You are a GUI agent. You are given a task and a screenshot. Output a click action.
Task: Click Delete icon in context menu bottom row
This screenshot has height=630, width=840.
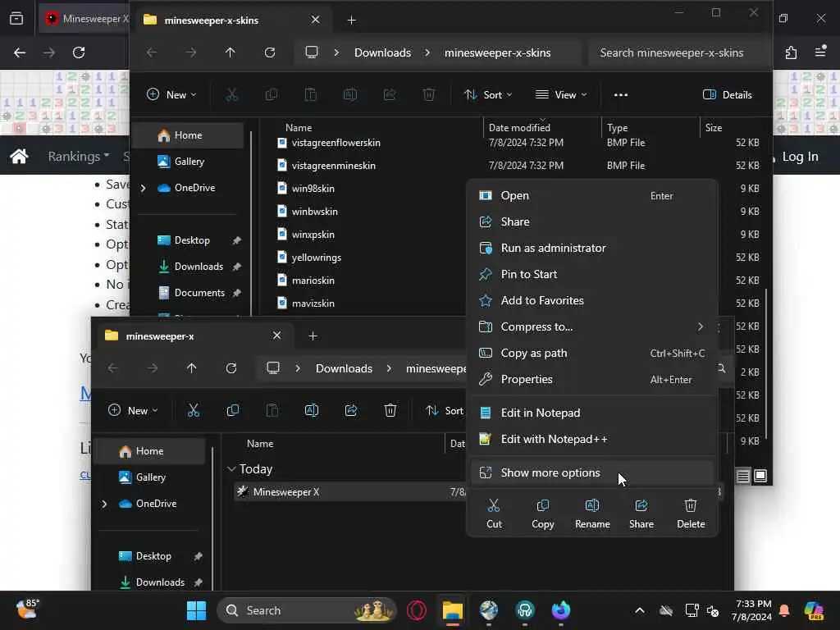coord(691,514)
